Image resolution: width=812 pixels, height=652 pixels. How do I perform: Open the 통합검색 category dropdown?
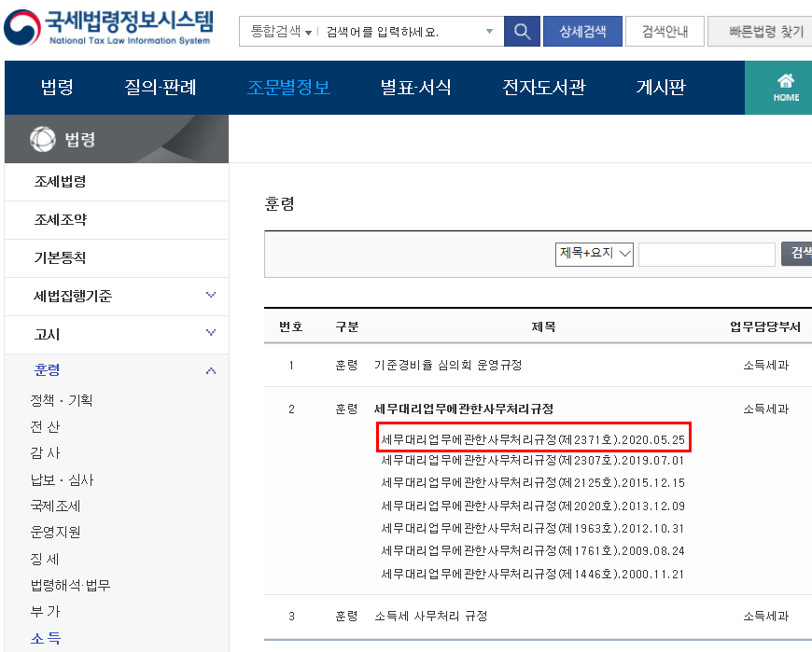pyautogui.click(x=281, y=32)
